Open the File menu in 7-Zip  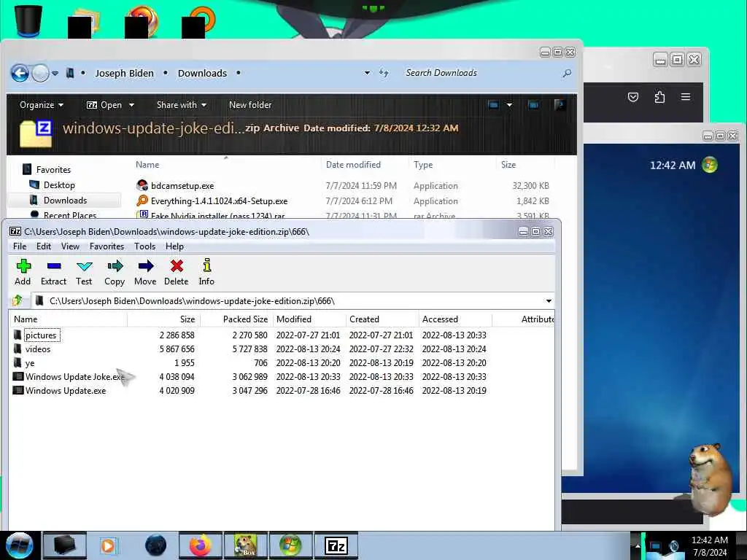point(20,246)
